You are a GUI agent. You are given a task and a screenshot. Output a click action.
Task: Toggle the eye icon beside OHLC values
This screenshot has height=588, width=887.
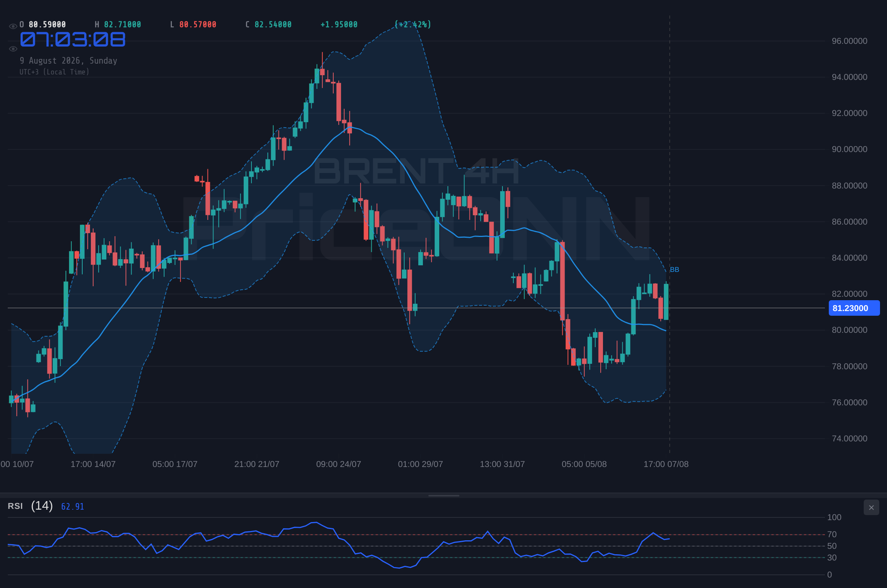13,26
